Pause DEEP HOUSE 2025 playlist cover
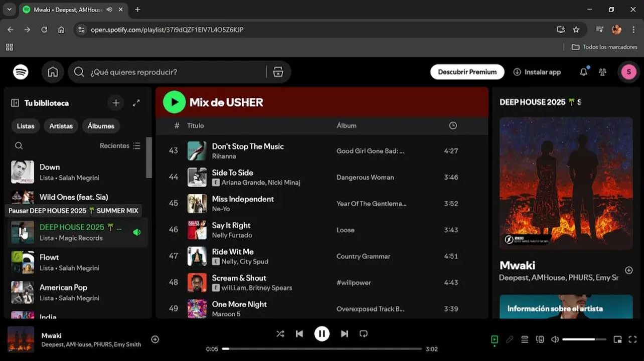 23,232
